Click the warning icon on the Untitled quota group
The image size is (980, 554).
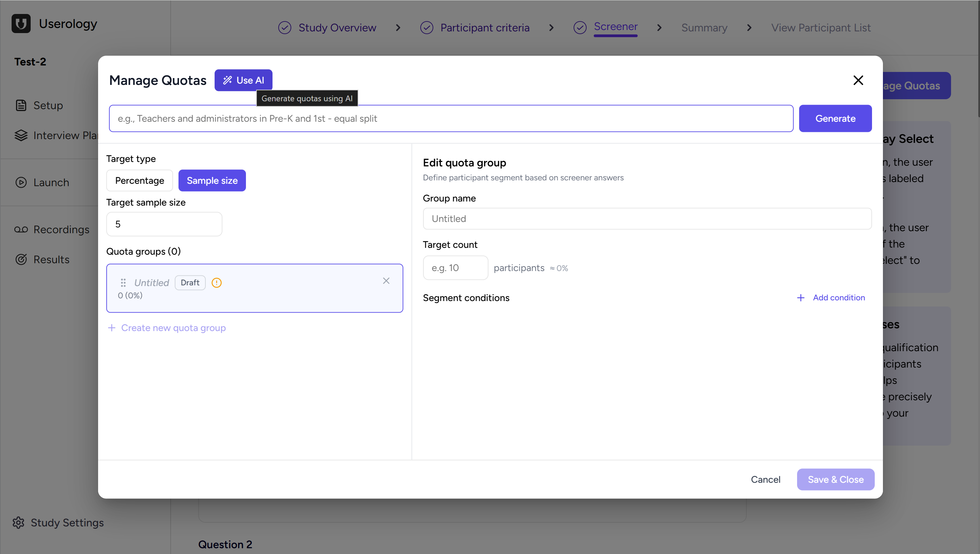coord(216,283)
